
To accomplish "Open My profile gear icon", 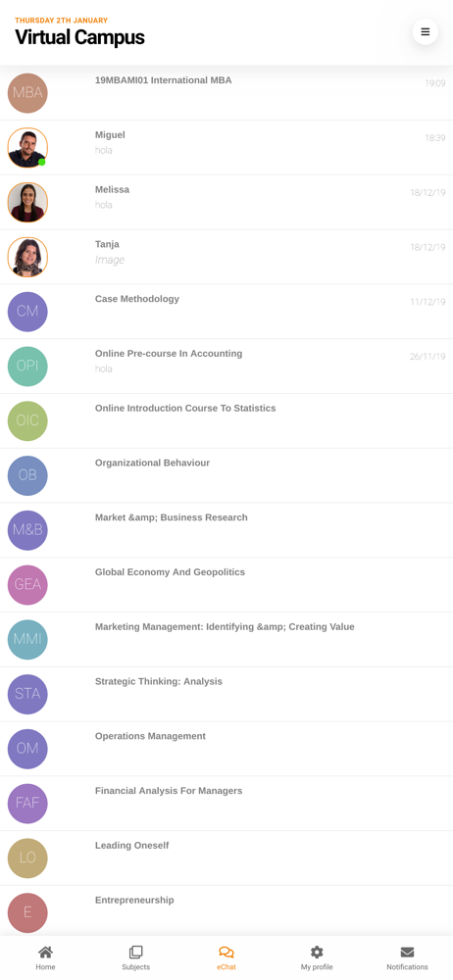I will click(318, 952).
